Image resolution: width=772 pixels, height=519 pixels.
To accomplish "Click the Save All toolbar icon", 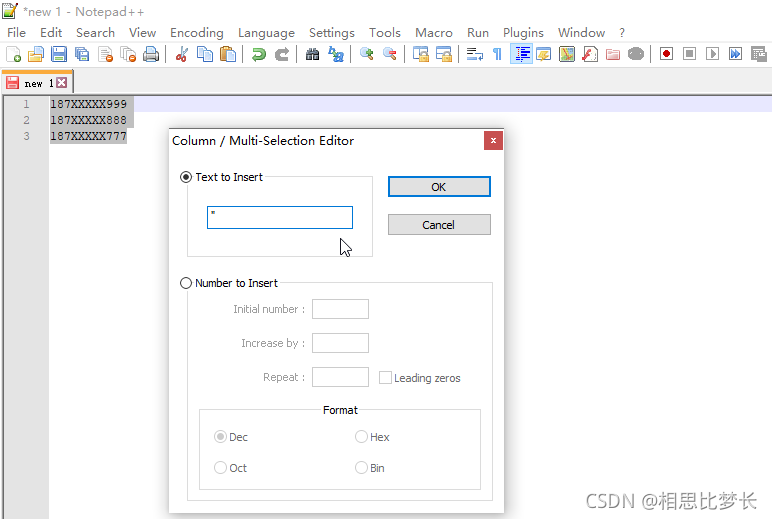I will pos(82,54).
